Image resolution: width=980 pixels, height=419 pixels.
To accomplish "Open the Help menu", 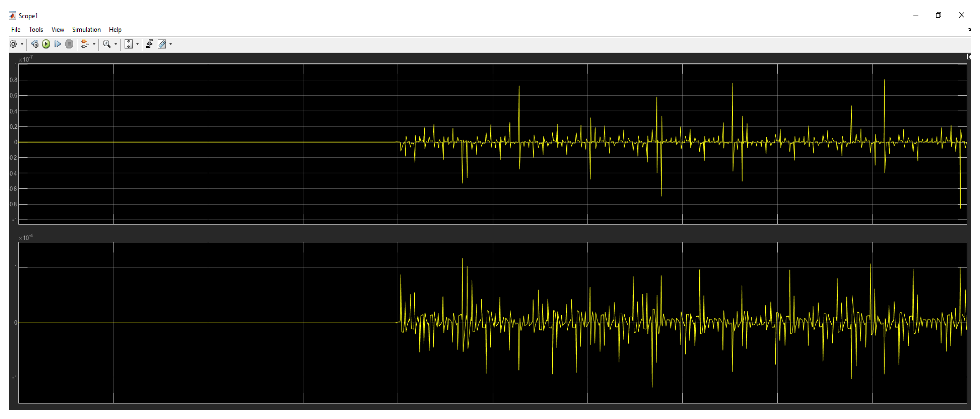I will tap(115, 30).
